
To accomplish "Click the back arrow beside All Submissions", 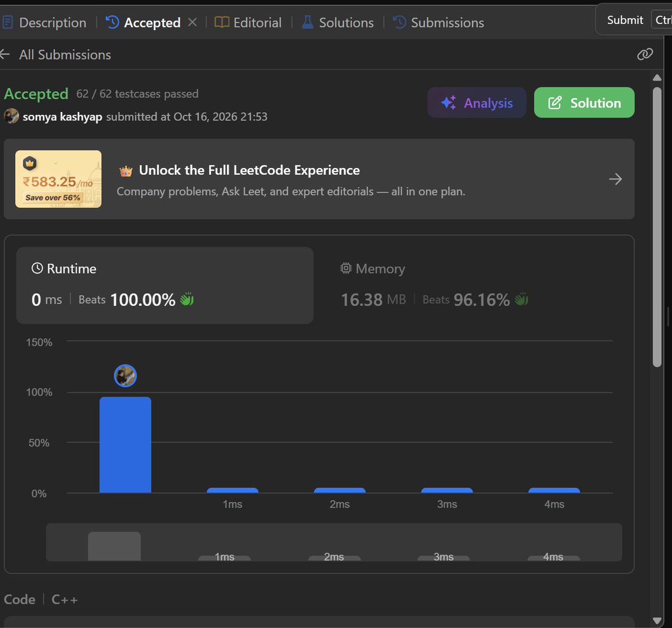I will tap(5, 54).
